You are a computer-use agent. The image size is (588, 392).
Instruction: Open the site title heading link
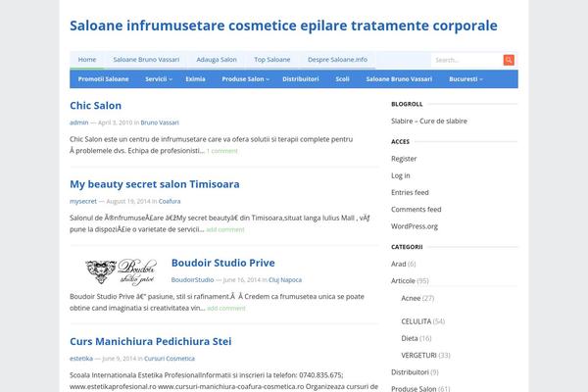(x=283, y=25)
